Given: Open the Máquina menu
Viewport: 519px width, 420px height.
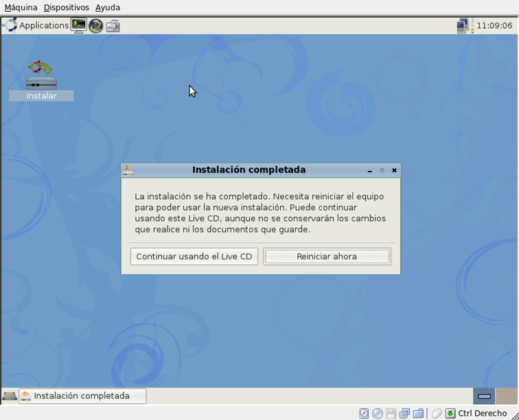Looking at the screenshot, I should click(21, 8).
